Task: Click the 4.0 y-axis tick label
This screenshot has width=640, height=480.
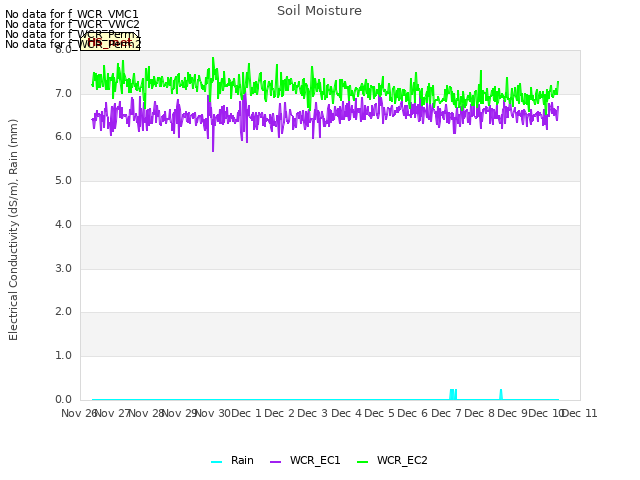Action: 63,225
